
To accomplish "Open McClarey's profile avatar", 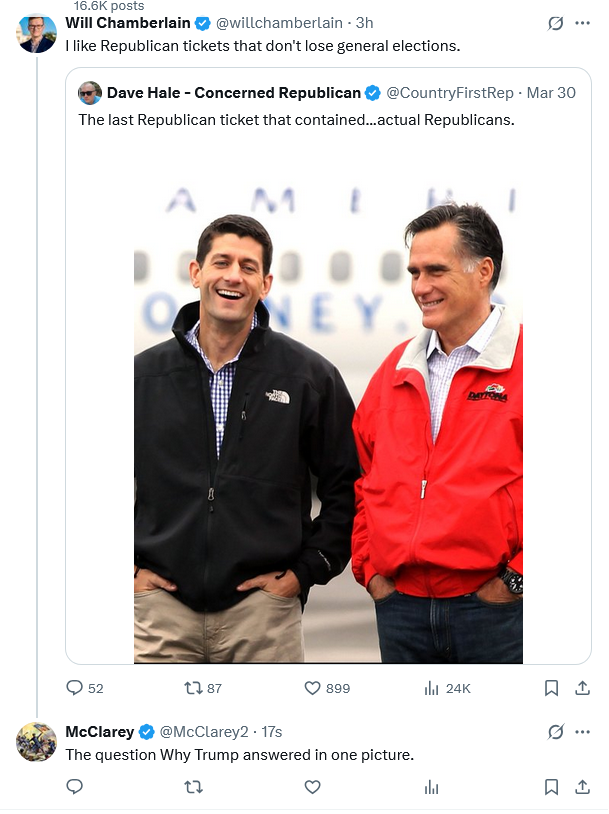I will click(x=37, y=741).
